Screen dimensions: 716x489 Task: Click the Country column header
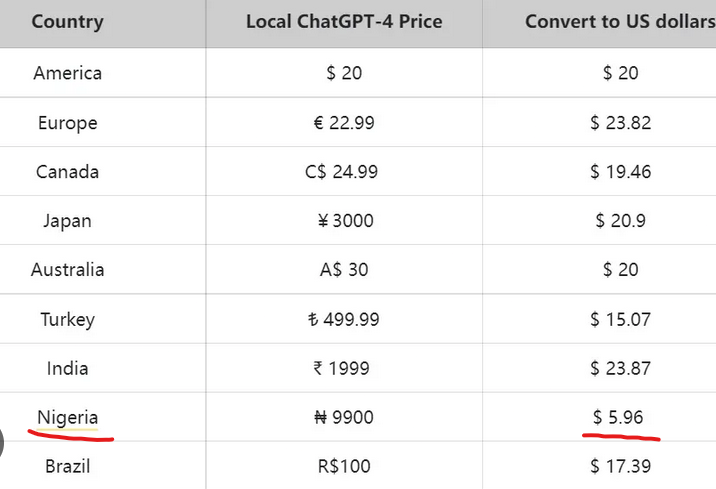(x=68, y=22)
